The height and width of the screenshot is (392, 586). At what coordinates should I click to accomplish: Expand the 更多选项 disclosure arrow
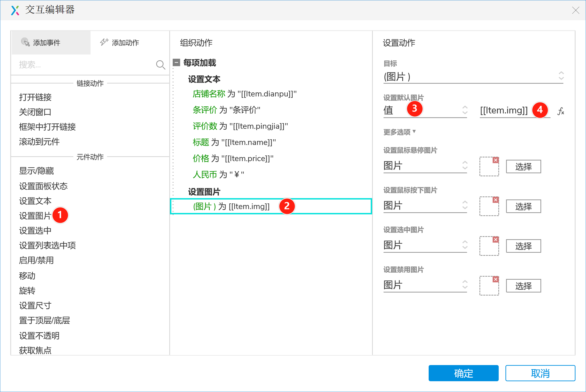[x=414, y=131]
